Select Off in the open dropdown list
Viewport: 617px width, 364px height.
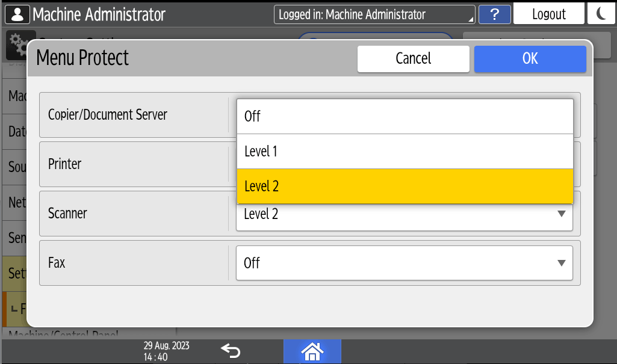pyautogui.click(x=404, y=116)
